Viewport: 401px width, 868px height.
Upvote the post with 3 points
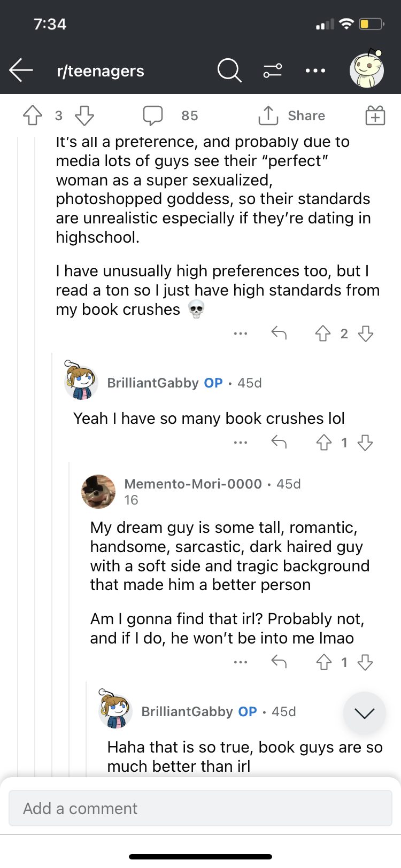click(x=33, y=115)
